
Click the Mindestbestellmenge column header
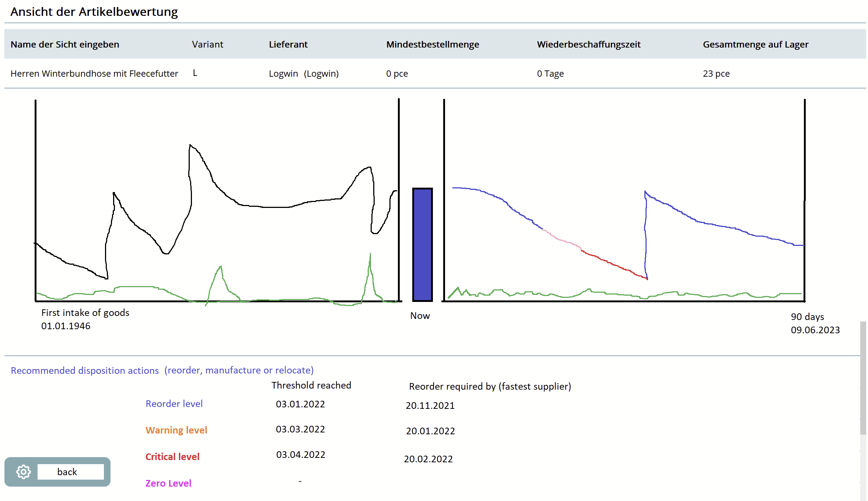click(x=433, y=45)
